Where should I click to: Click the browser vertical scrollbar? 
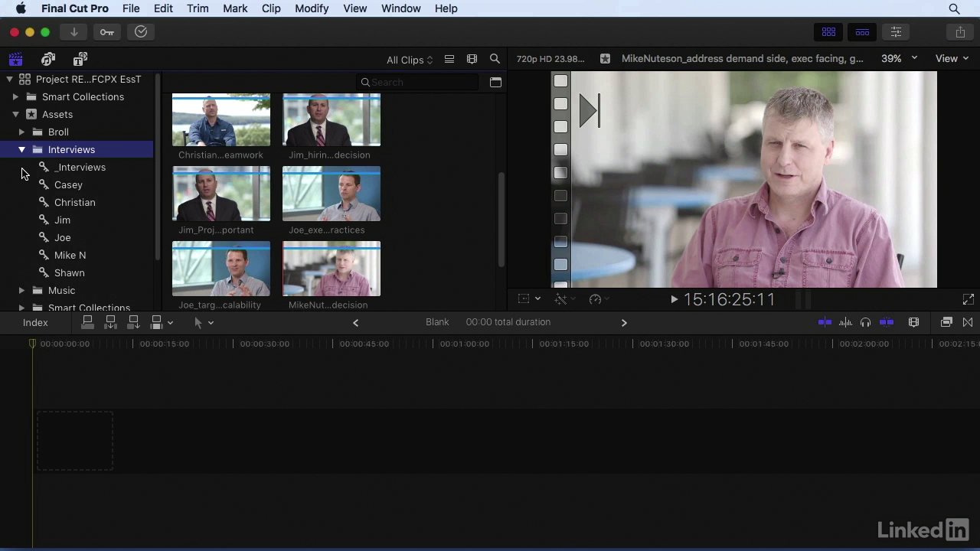[501, 219]
